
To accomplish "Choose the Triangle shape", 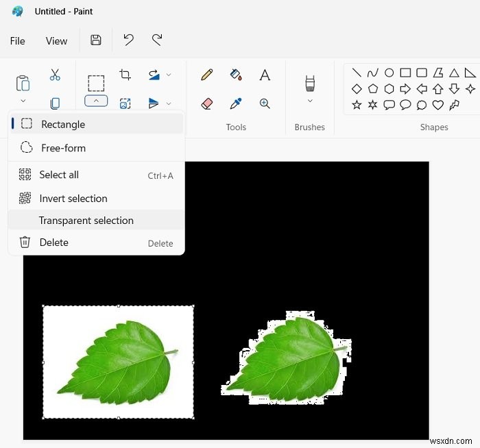I will pos(454,73).
